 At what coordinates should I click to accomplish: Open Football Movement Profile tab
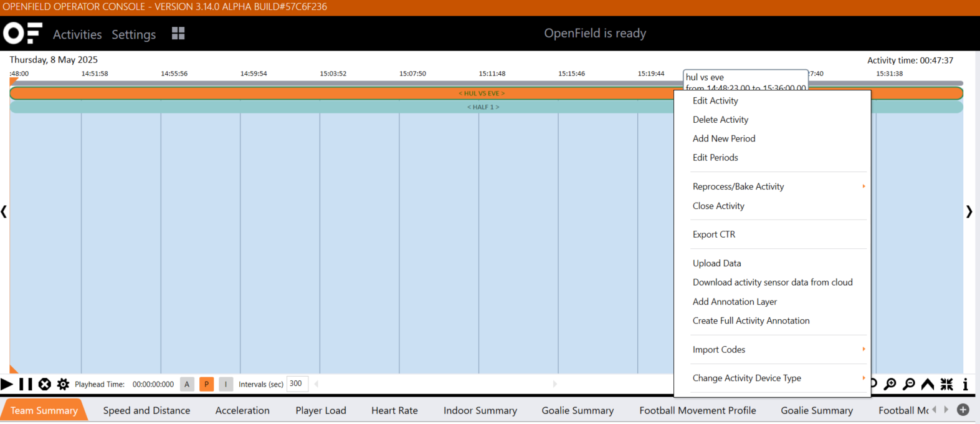pos(698,410)
